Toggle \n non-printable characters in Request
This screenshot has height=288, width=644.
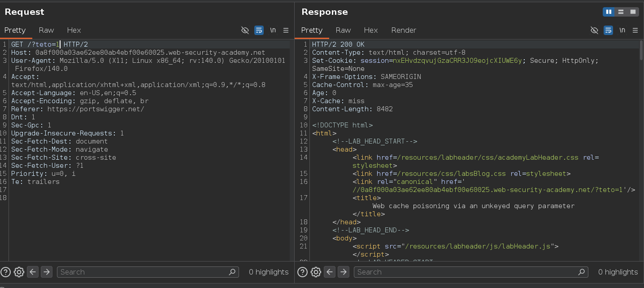click(x=273, y=30)
